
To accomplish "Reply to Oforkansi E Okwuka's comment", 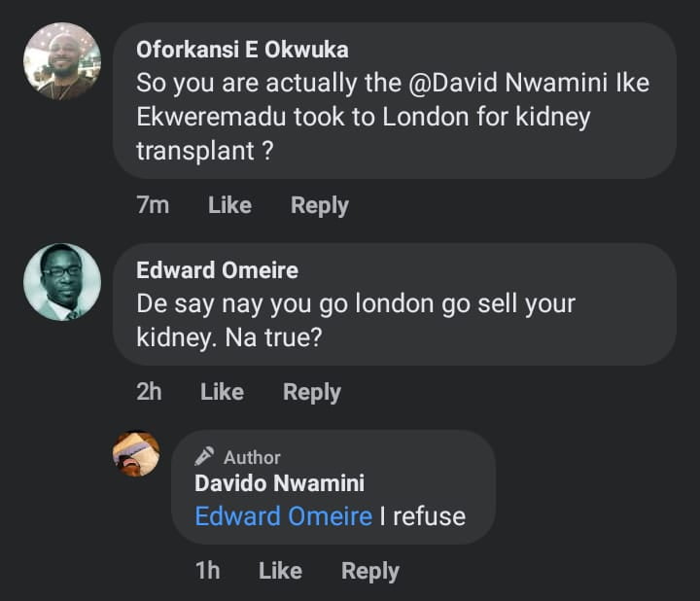I will click(x=320, y=205).
